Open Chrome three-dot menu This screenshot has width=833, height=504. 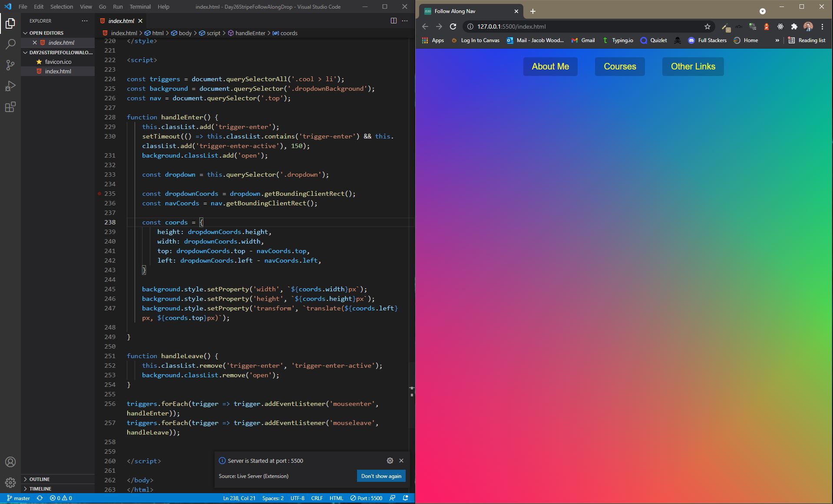pos(822,26)
